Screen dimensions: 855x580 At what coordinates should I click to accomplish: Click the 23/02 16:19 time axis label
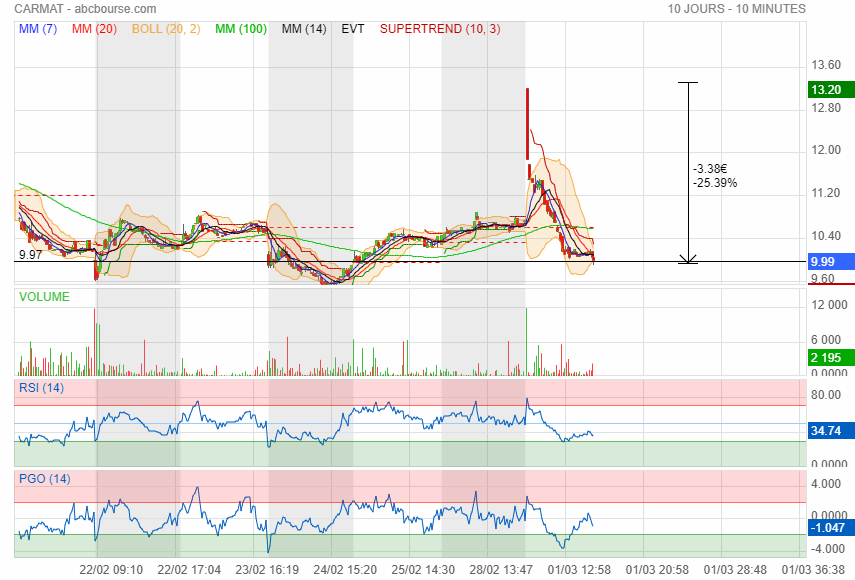click(x=267, y=570)
